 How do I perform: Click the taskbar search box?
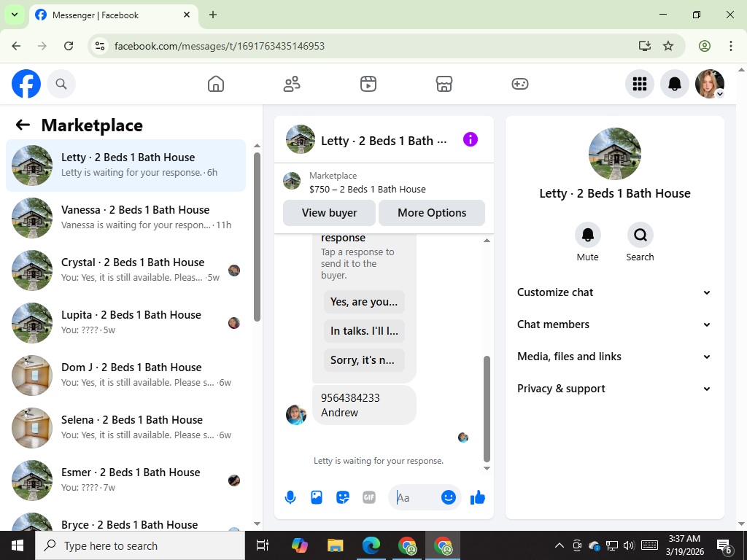[140, 545]
